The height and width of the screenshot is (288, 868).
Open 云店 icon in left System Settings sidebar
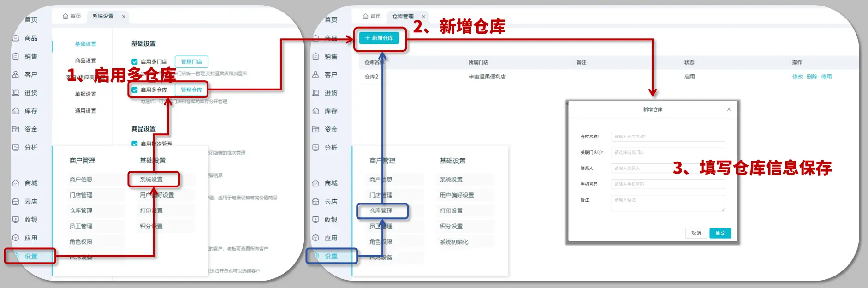point(16,202)
